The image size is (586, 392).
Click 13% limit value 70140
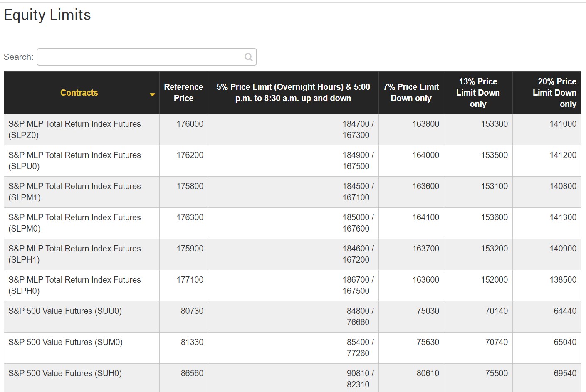[x=497, y=311]
